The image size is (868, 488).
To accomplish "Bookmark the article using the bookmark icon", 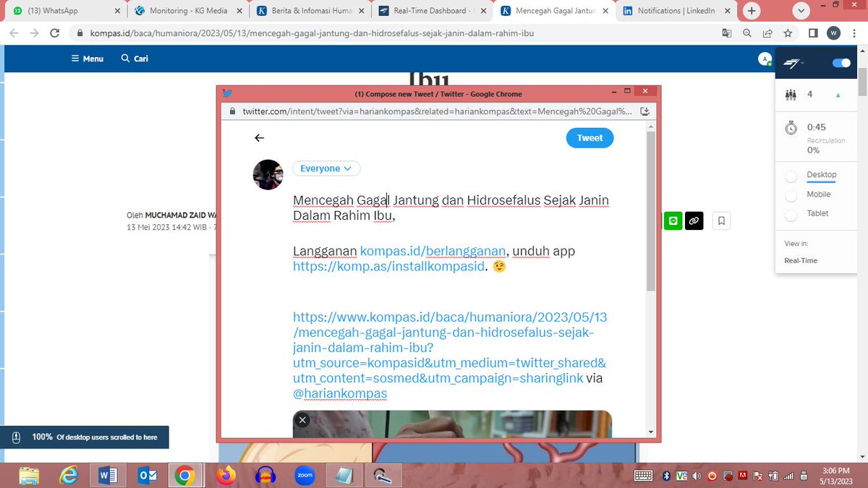I will tap(720, 221).
